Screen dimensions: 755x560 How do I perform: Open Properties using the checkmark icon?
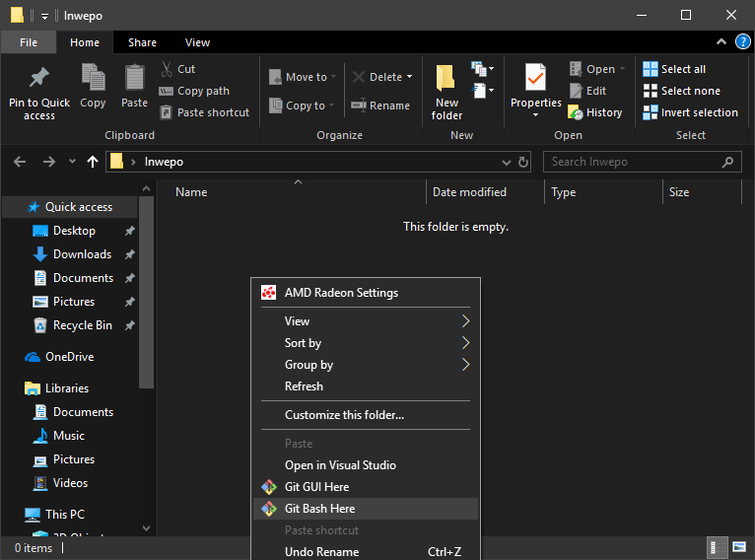pos(535,78)
